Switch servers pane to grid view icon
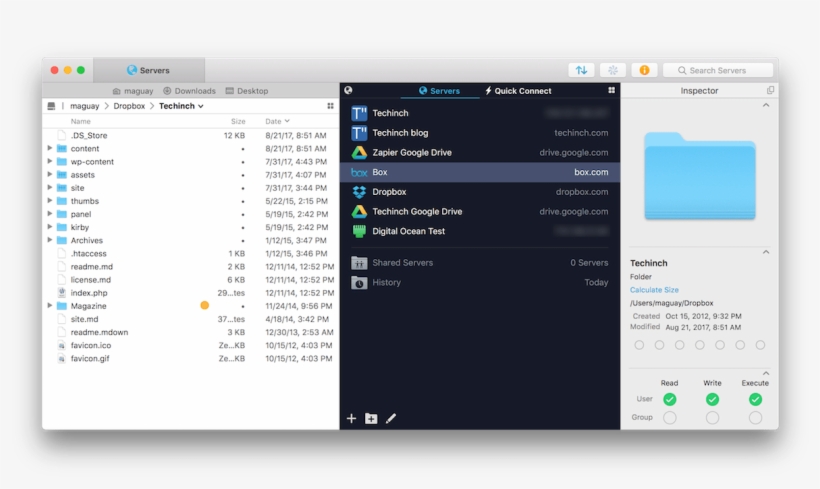The image size is (820, 489). click(x=611, y=90)
